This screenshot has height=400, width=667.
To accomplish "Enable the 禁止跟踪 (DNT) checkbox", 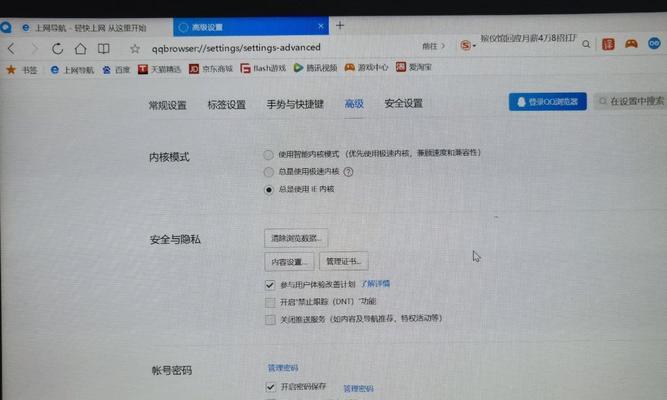I will (x=270, y=302).
